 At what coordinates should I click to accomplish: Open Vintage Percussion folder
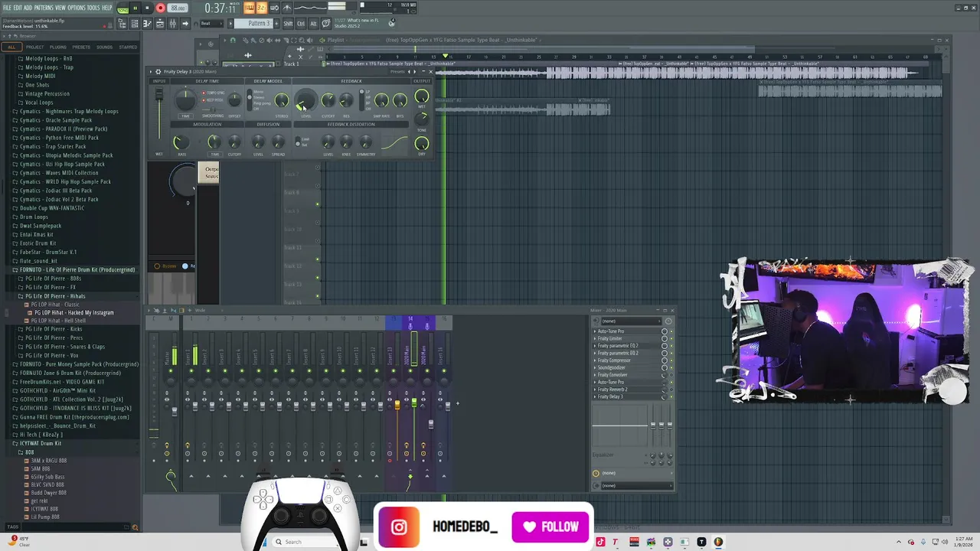pyautogui.click(x=47, y=93)
